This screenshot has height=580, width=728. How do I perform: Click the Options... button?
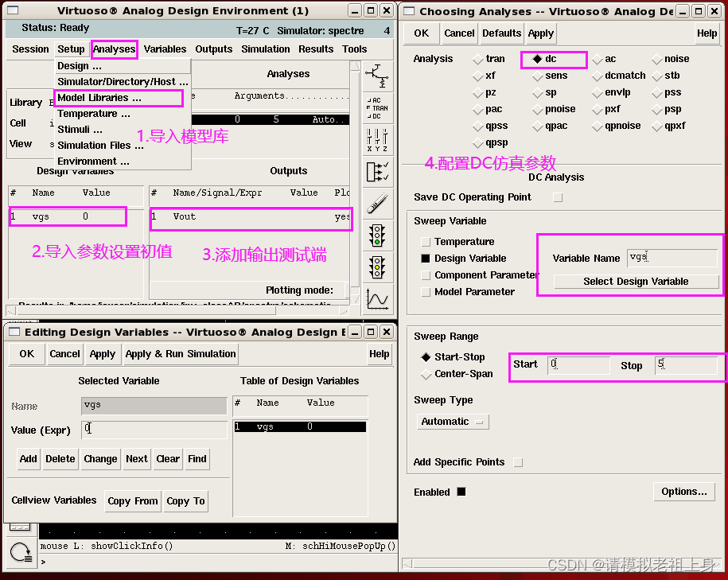684,492
